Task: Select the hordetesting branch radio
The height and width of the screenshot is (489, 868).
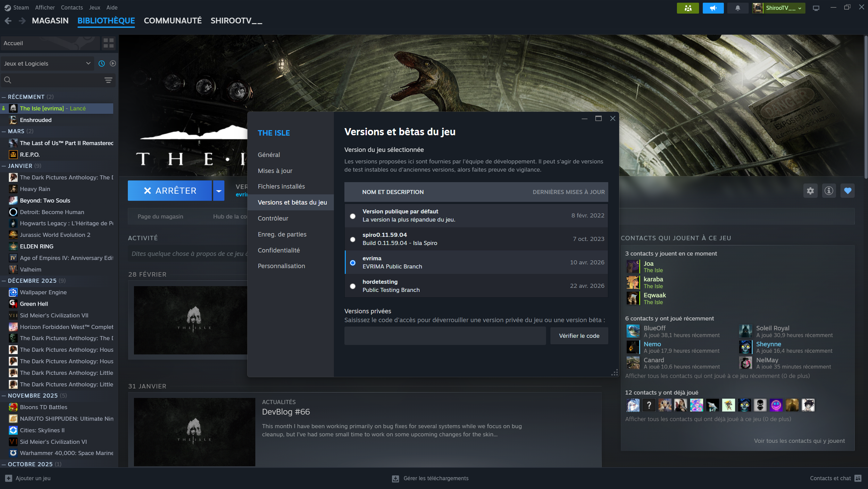Action: coord(353,286)
